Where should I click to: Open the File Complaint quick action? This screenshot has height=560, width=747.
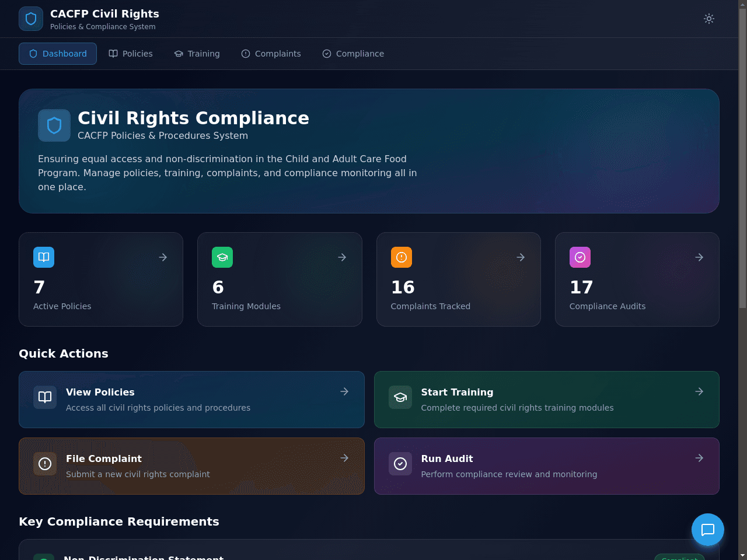pos(191,466)
